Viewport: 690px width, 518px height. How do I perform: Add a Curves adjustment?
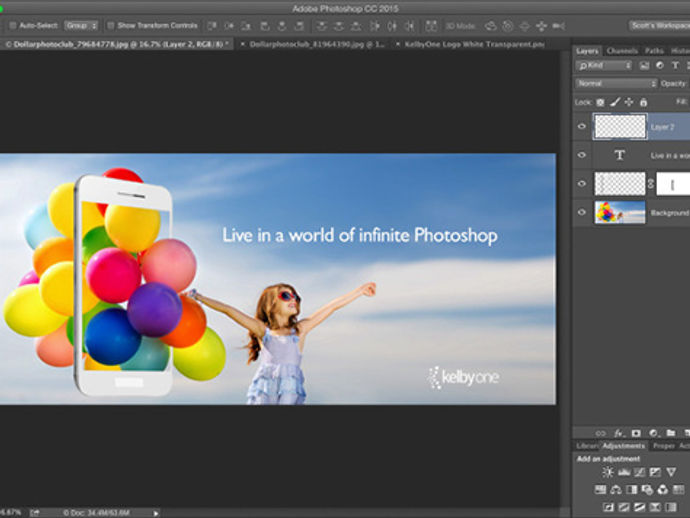point(639,472)
